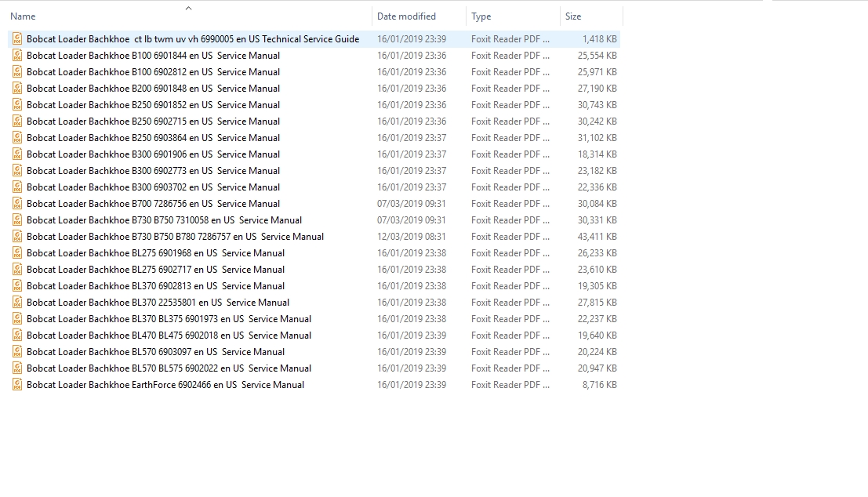Viewport: 868px width, 497px height.
Task: Click the size value 1,418 KB
Action: click(600, 39)
